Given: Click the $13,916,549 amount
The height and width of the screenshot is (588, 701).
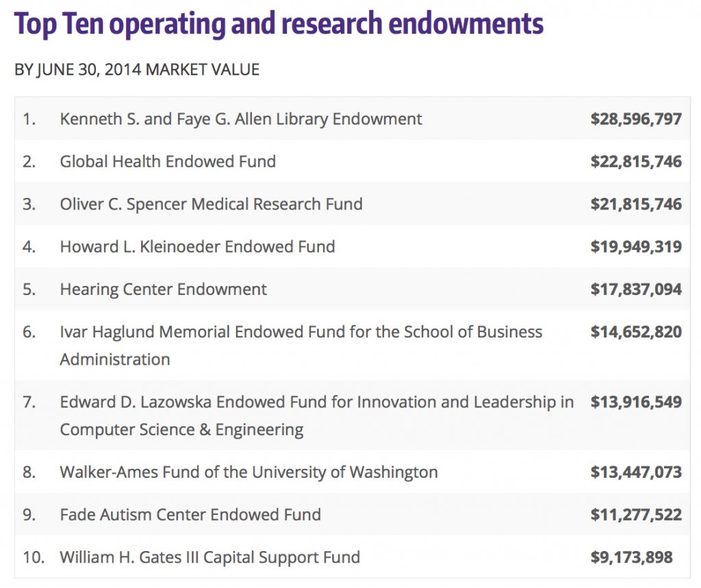Looking at the screenshot, I should coord(636,402).
